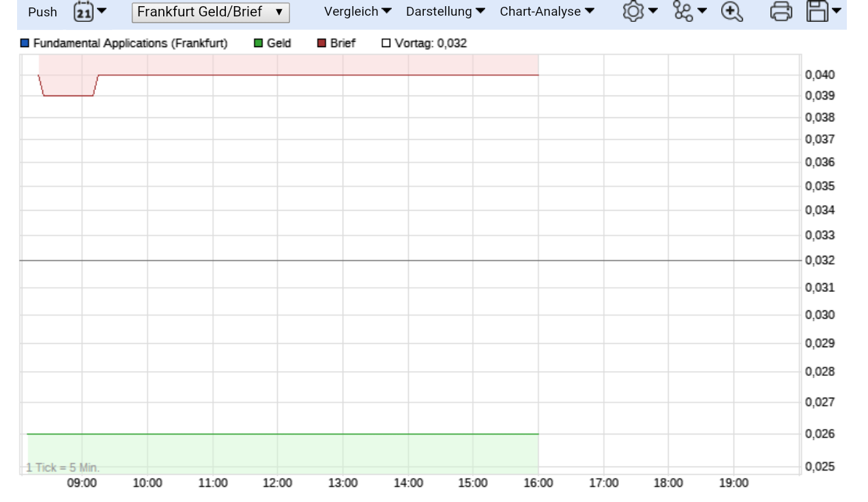Click the blue Fundamental Applications color square
Image resolution: width=868 pixels, height=502 pixels.
[x=25, y=44]
